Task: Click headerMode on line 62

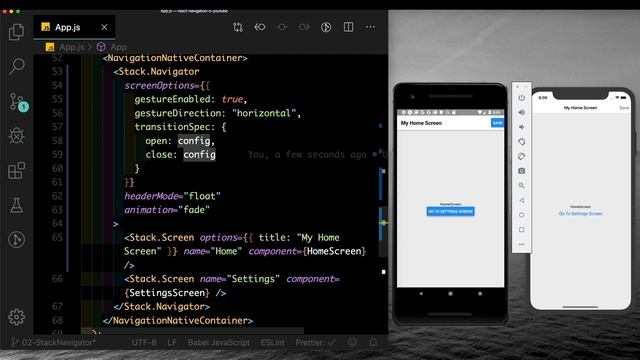Action: [151, 196]
